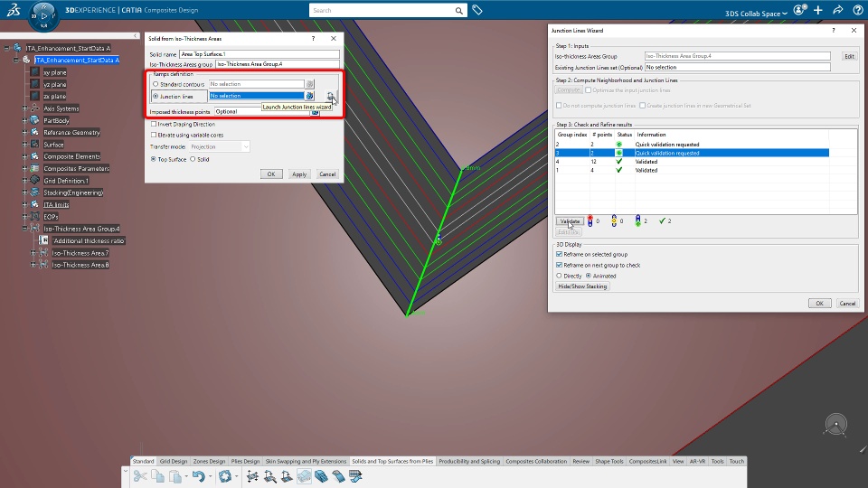Click the help icon in Junction Lines Wizard

tap(833, 31)
